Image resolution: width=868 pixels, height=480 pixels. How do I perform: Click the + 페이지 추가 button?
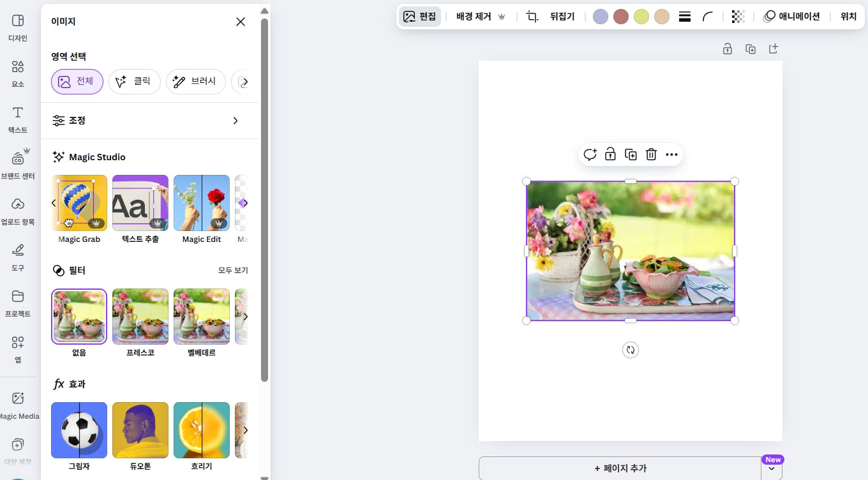point(620,468)
